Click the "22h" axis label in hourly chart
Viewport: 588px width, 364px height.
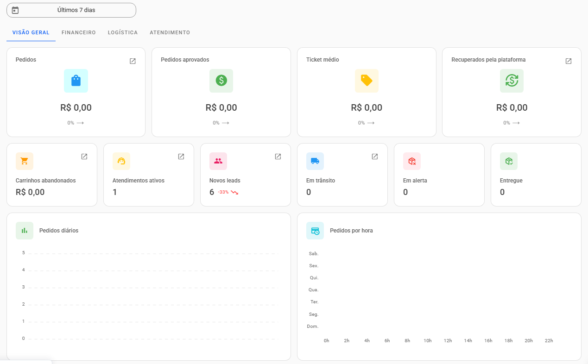[549, 341]
